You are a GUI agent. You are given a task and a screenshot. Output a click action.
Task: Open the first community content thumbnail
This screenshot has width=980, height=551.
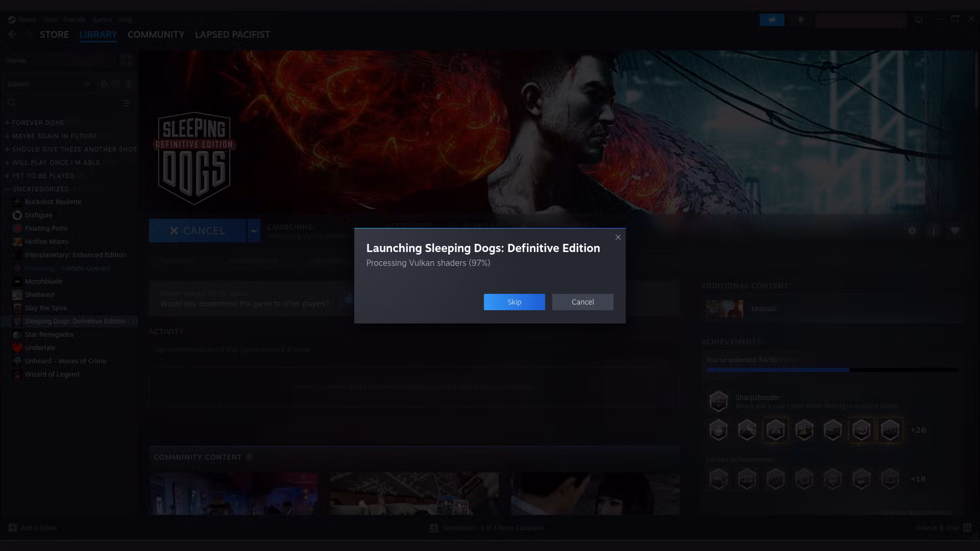tap(233, 493)
